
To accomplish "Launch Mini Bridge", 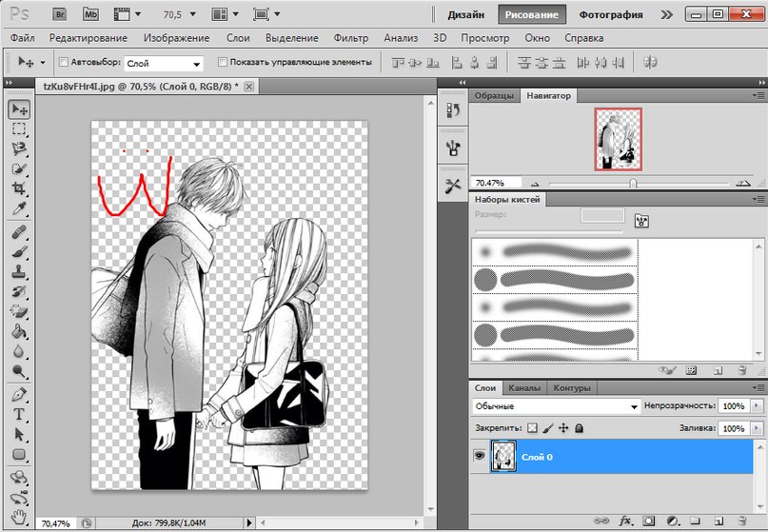I will coord(90,14).
